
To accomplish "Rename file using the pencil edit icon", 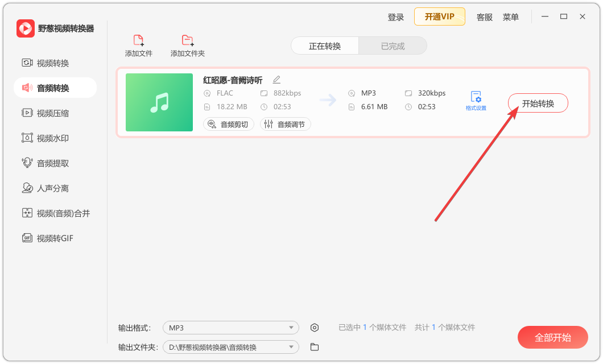I will coord(276,80).
